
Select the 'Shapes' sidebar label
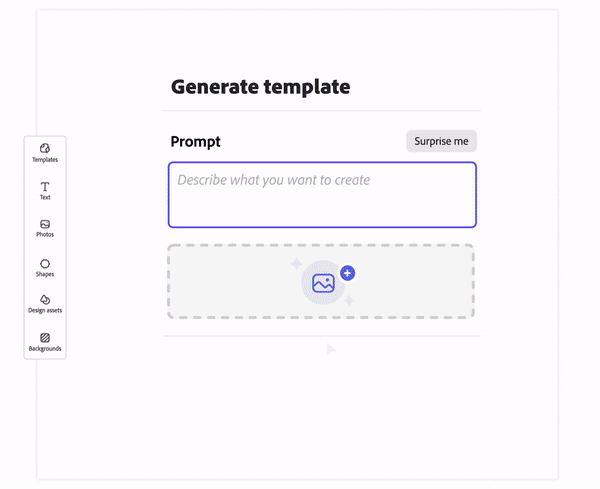(x=45, y=274)
